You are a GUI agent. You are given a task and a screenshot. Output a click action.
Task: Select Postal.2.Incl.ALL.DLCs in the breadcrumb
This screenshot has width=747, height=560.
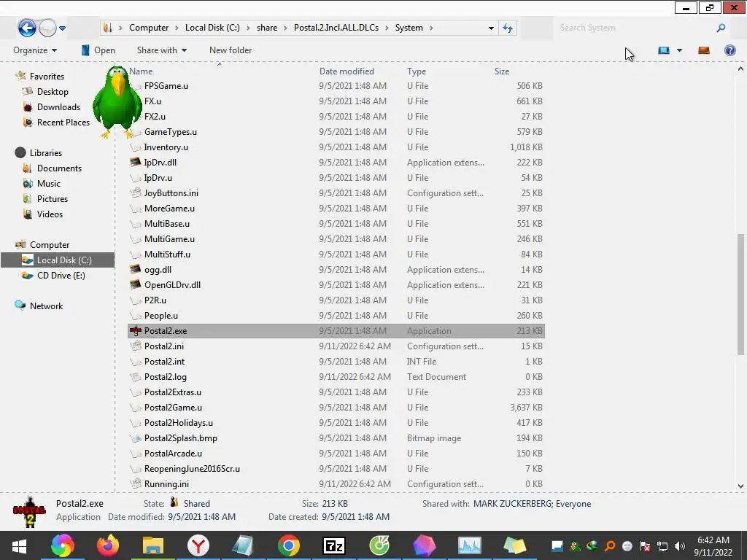tap(336, 28)
